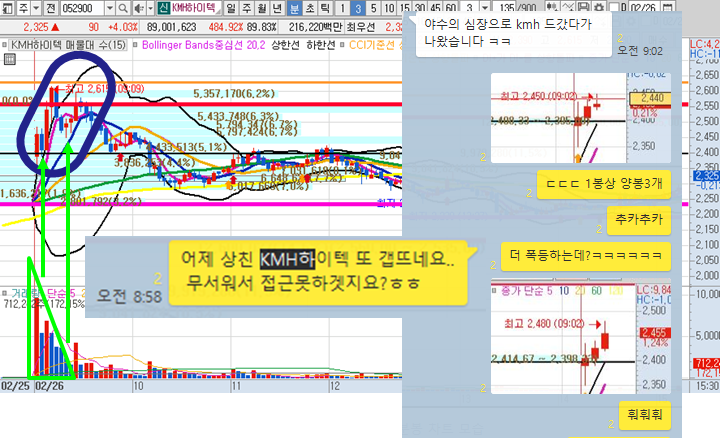Viewport: 720px width, 438px height.
Task: Click the blue 2,325 price tag on the price axis
Action: point(707,175)
